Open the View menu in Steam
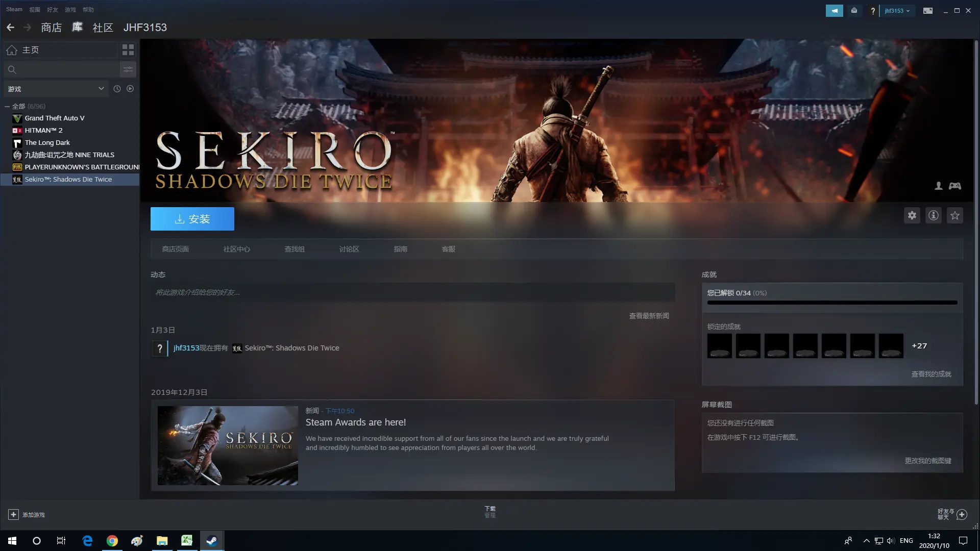The width and height of the screenshot is (980, 551). (x=35, y=10)
